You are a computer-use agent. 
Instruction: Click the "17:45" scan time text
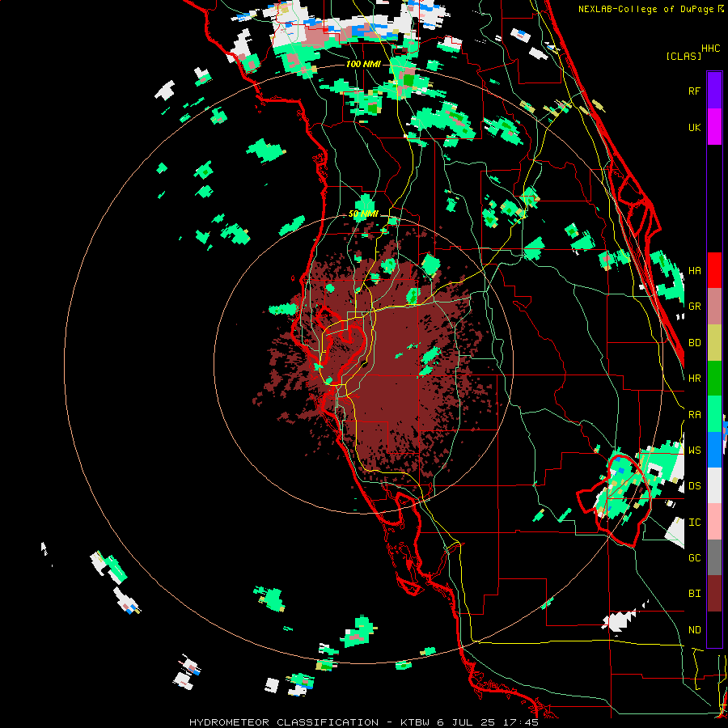[519, 722]
